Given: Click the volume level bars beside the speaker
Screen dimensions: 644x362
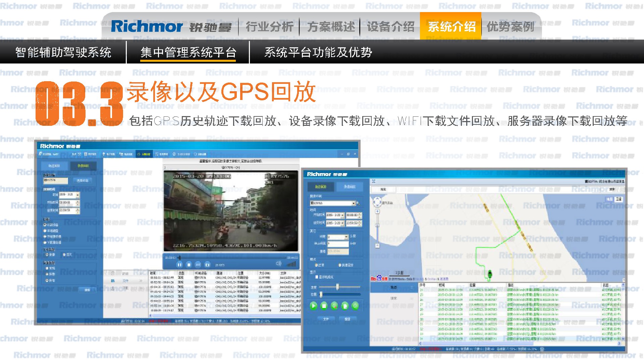Looking at the screenshot, I should coord(291,264).
